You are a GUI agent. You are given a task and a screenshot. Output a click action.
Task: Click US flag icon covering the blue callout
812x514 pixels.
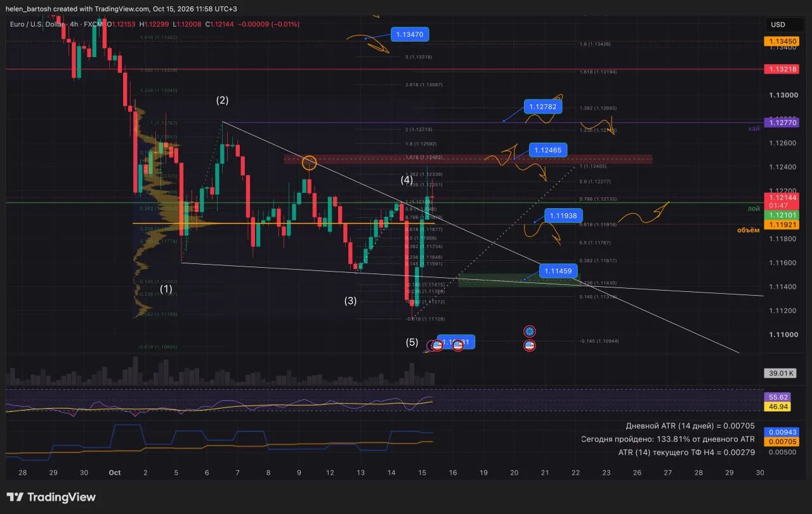[x=457, y=346]
